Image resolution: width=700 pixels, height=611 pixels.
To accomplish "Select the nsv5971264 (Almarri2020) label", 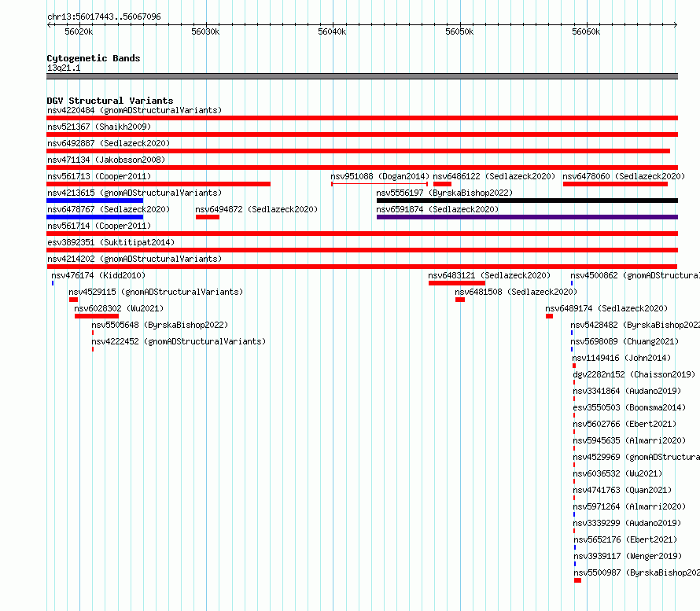I will 629,506.
